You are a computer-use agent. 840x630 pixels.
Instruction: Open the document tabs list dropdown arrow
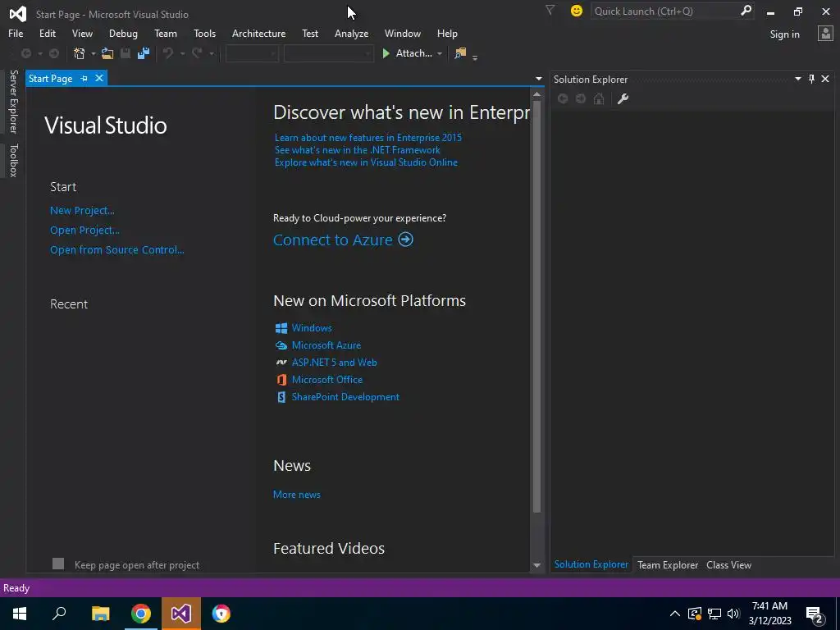538,79
